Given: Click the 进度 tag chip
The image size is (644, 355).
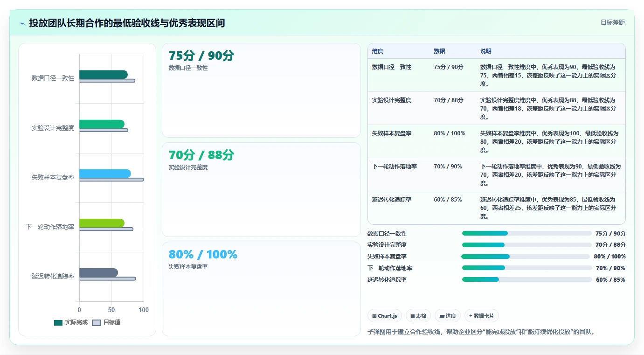Looking at the screenshot, I should tap(448, 316).
